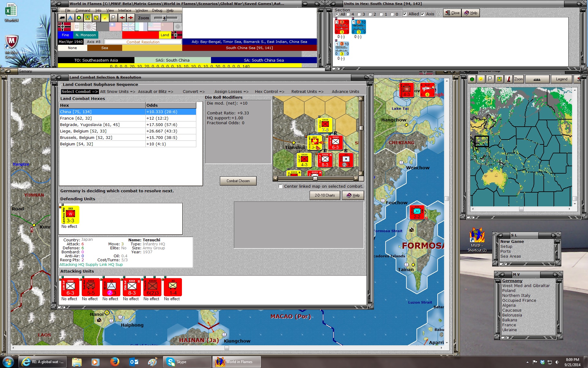Click the red right arrow toolbar icon

coord(130,18)
